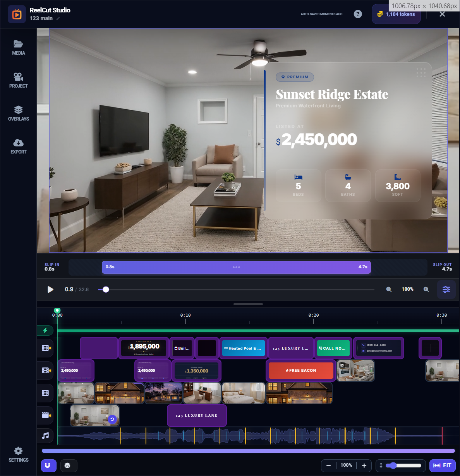Click the lightning bolt track icon
460x476 pixels.
click(x=46, y=330)
